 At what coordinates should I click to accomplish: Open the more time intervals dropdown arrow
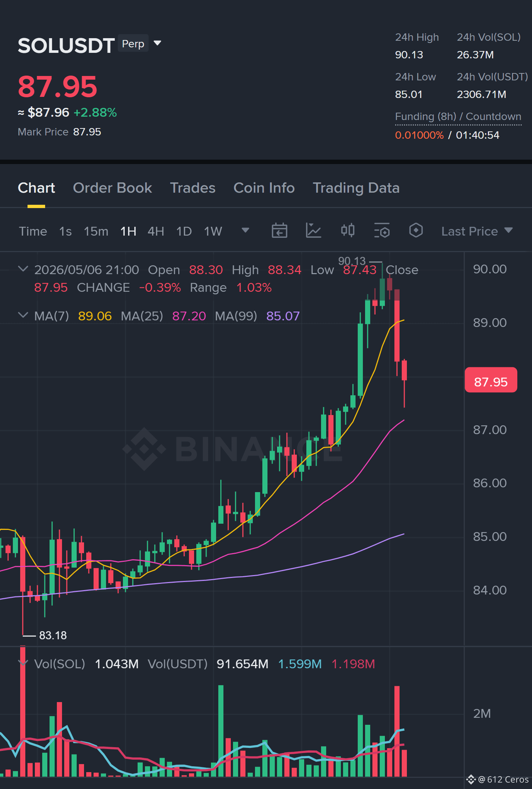[245, 230]
